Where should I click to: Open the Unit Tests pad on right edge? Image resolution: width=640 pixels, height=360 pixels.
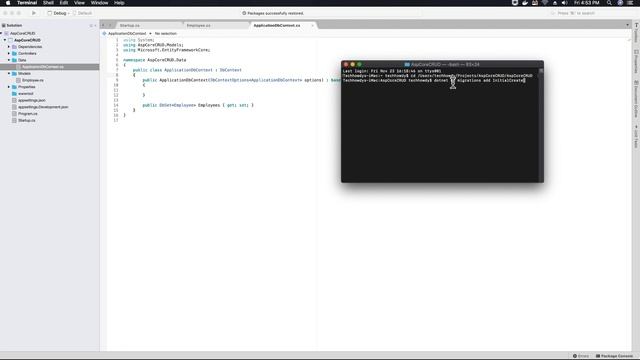(636, 137)
